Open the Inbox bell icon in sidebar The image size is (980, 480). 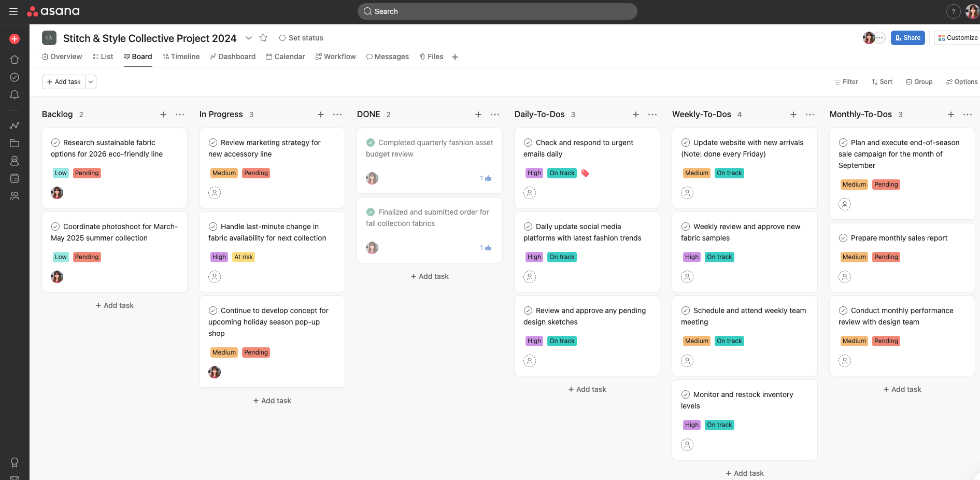click(x=15, y=95)
